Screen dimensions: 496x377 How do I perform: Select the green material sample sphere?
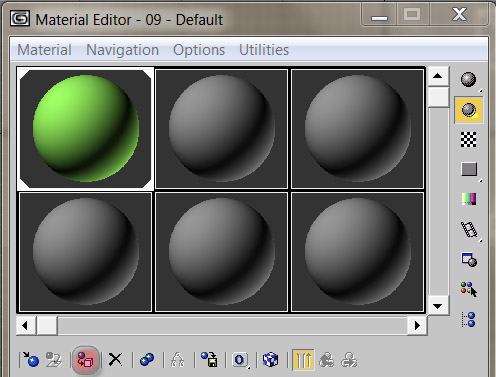pyautogui.click(x=86, y=129)
